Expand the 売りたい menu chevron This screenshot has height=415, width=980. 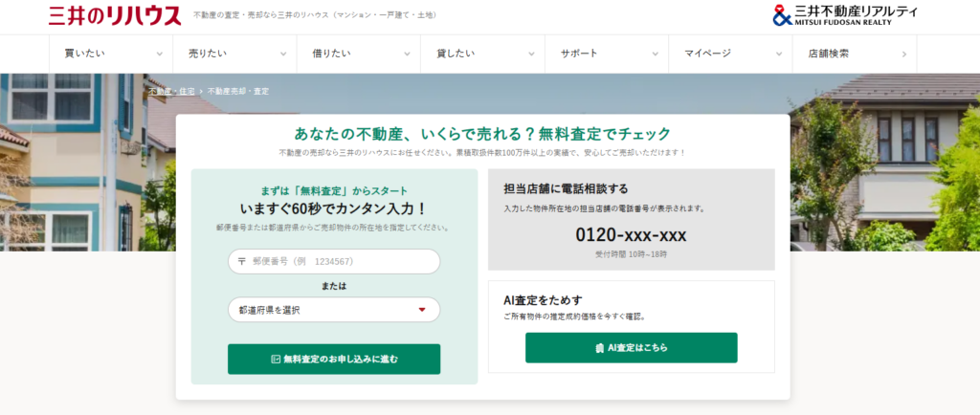coord(283,55)
